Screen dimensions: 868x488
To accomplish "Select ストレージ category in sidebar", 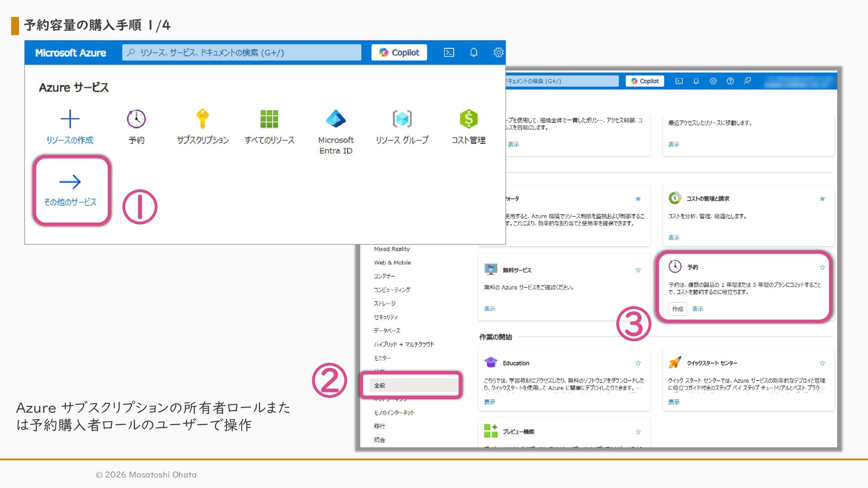I will pyautogui.click(x=385, y=304).
